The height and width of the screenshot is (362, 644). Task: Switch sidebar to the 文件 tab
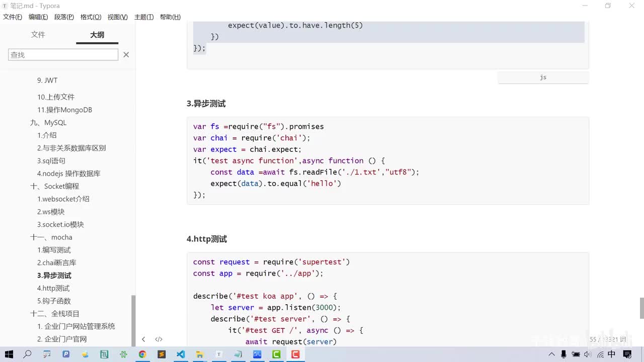click(38, 35)
